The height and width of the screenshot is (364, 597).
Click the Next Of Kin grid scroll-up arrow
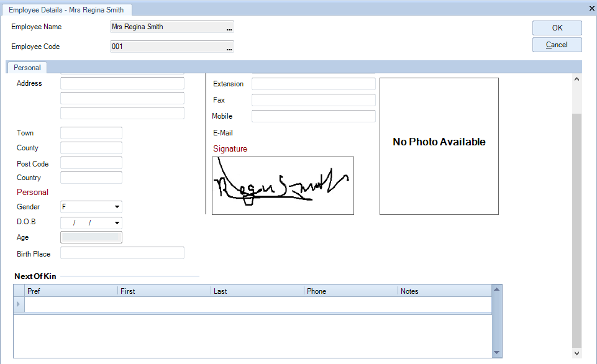point(496,289)
